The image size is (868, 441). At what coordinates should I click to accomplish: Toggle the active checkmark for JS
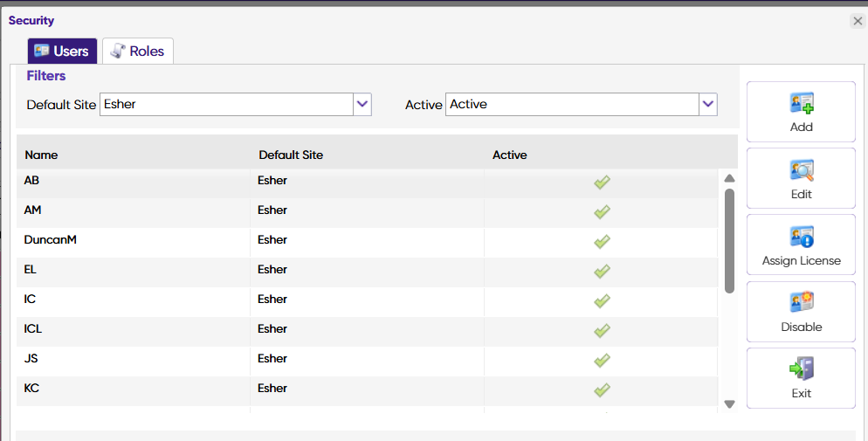click(x=602, y=359)
